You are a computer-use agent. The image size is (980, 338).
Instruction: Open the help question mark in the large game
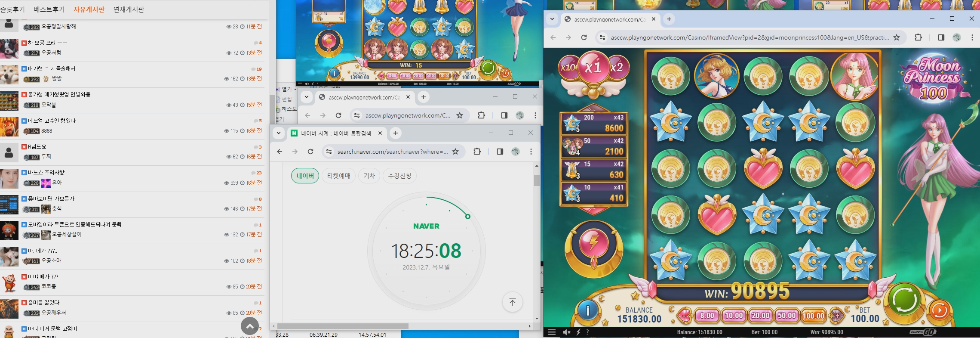point(587,332)
